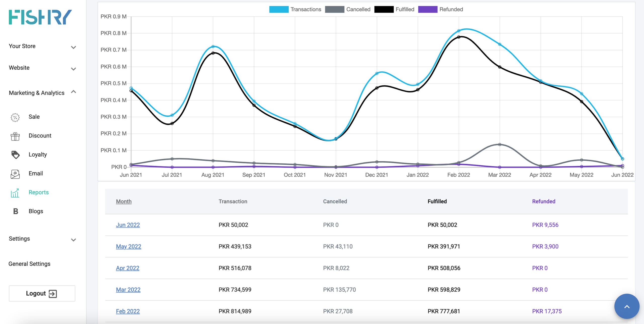Click the scroll-to-top arrow button

tap(626, 306)
